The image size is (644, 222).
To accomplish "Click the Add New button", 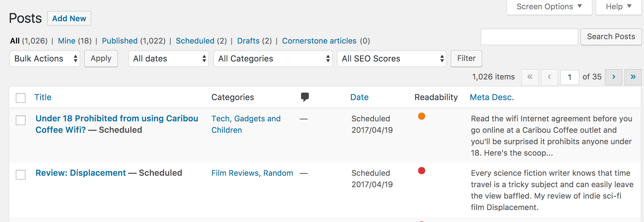I will tap(69, 18).
